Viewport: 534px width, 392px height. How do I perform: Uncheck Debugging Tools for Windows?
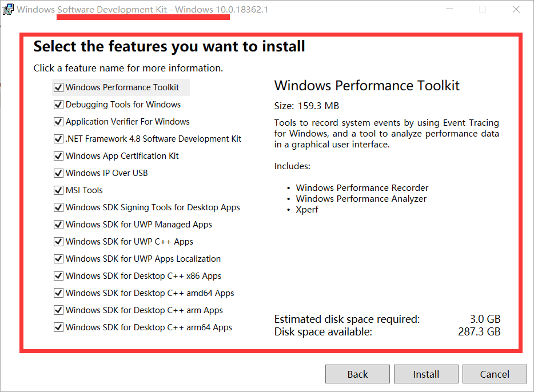tap(58, 104)
